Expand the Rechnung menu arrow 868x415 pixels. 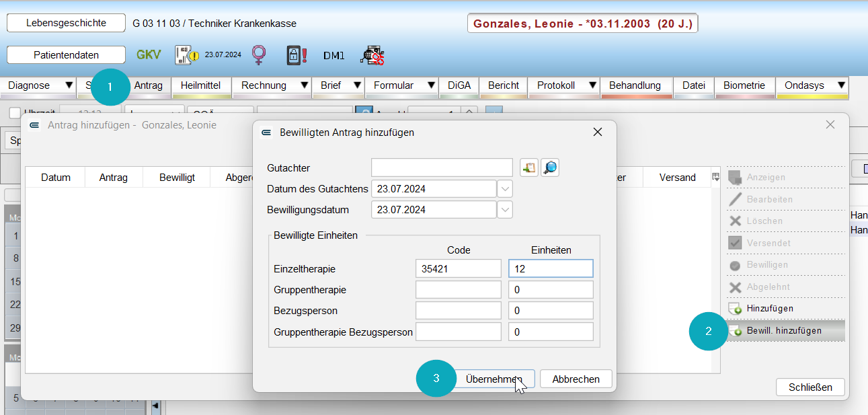click(x=304, y=85)
